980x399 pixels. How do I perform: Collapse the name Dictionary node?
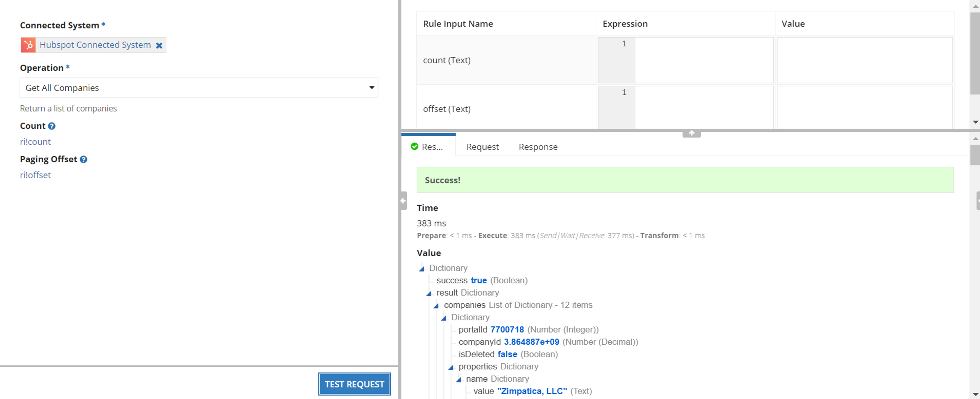(x=458, y=380)
